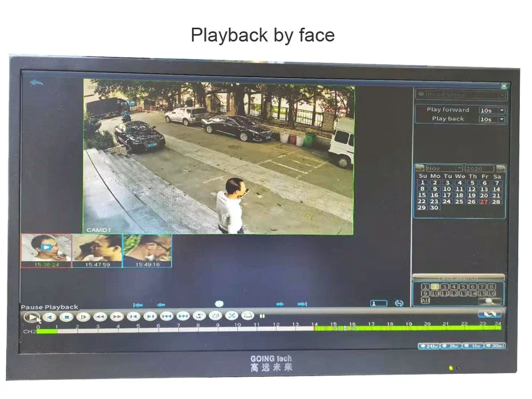Click the magnifier search button in channel panel

pos(489,301)
